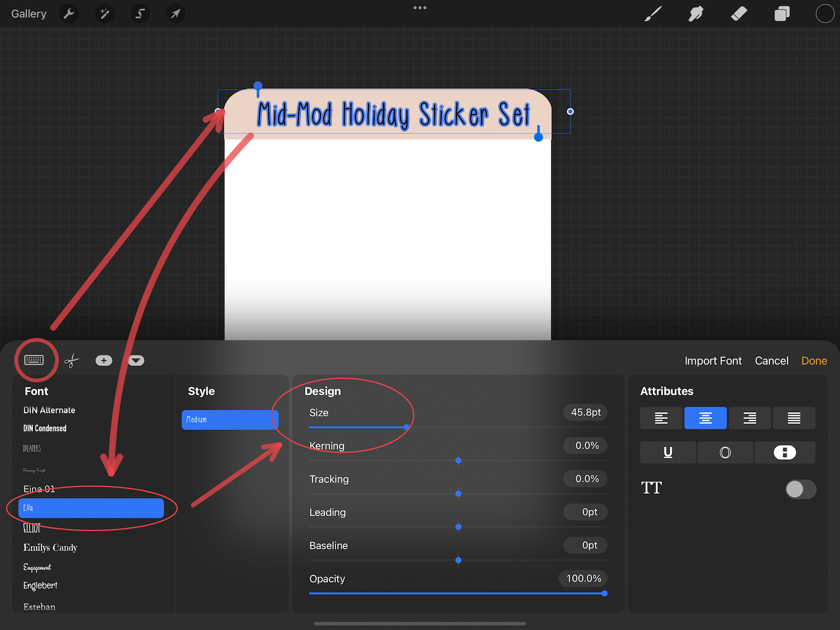840x630 pixels.
Task: Select the Smudge tool
Action: click(x=695, y=14)
